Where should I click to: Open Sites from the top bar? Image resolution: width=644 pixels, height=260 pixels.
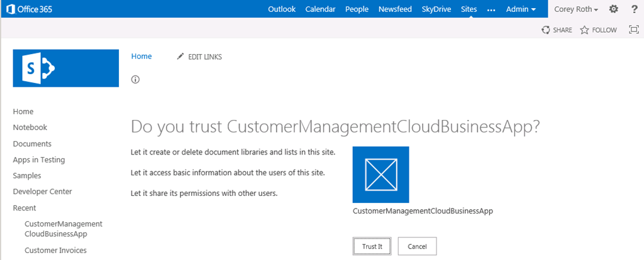(469, 9)
